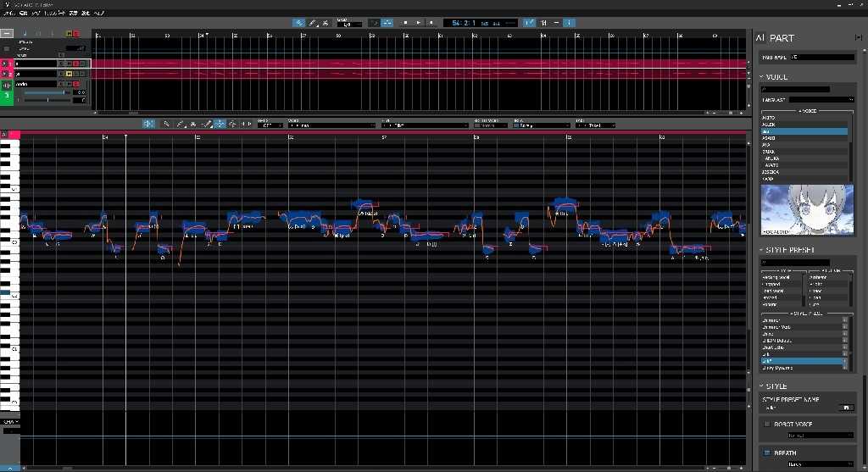This screenshot has height=472, width=868.
Task: Click the track 2 AI voice icon
Action: coord(7,74)
